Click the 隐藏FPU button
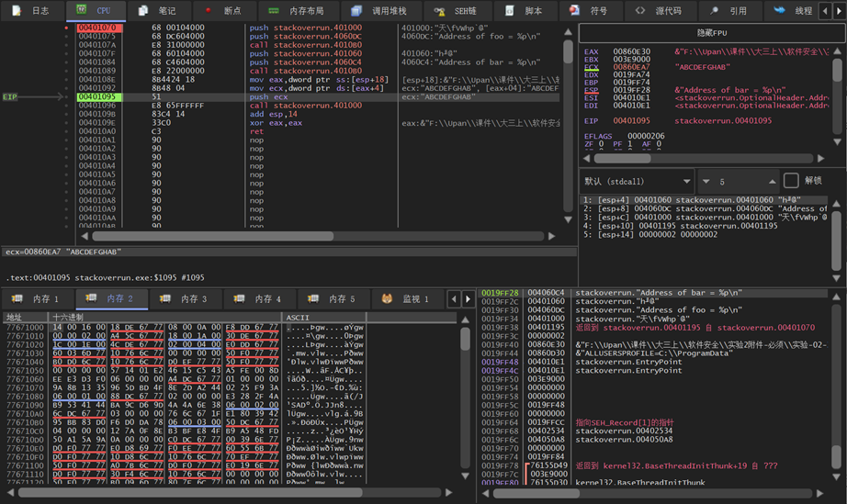Viewport: 847px width, 504px height. 713,32
